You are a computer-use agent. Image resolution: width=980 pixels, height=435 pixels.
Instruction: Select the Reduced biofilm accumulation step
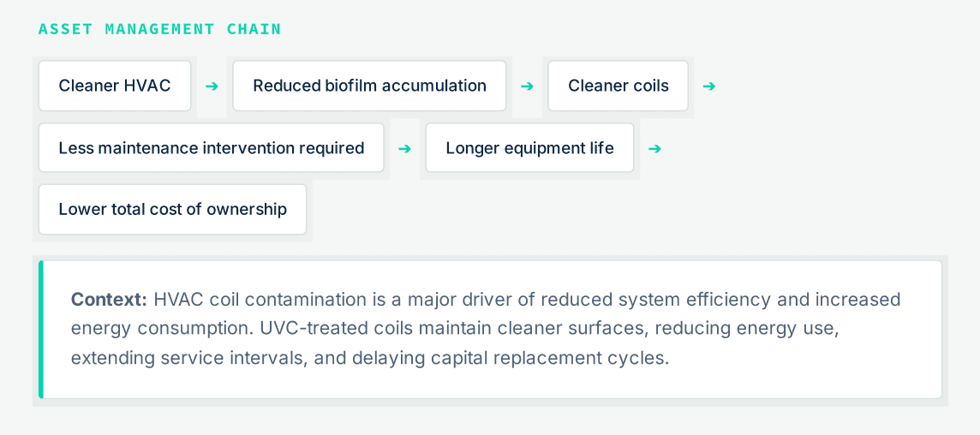[369, 86]
